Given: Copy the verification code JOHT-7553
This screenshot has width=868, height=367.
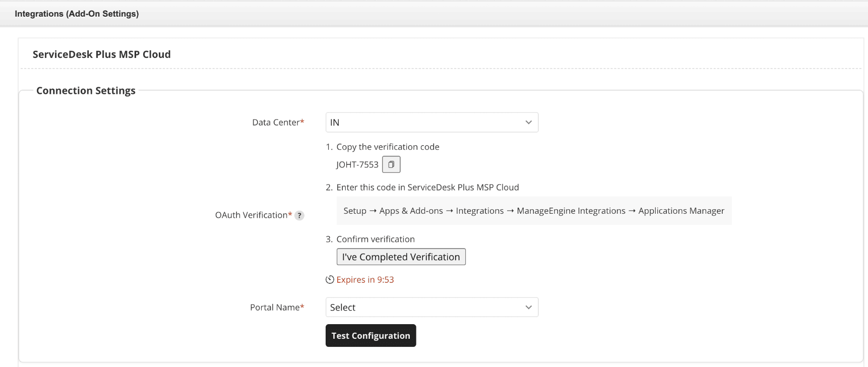Looking at the screenshot, I should pyautogui.click(x=391, y=164).
